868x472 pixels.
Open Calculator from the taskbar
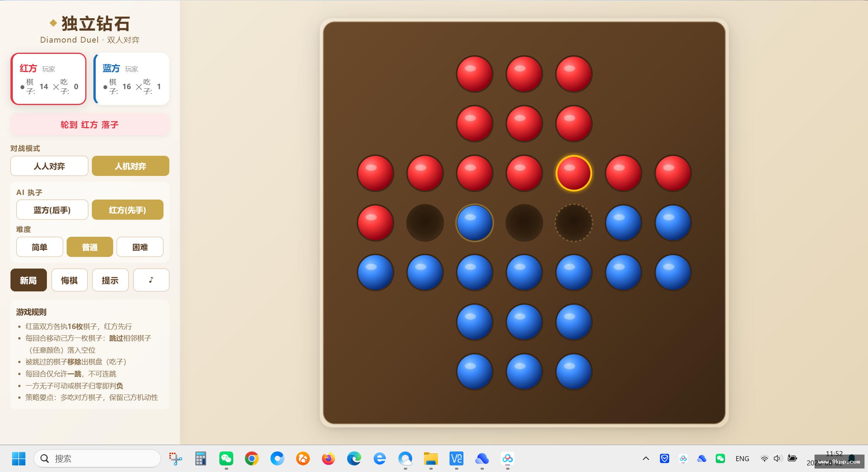[200, 458]
